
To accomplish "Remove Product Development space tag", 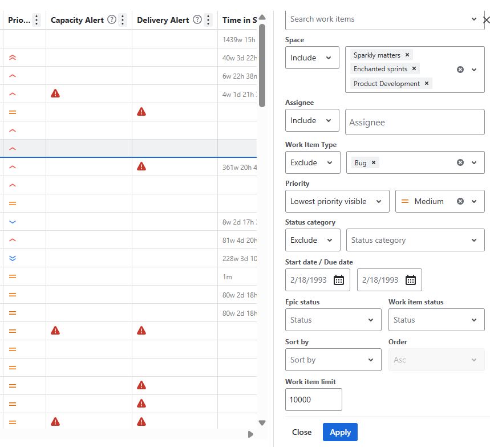I will click(427, 83).
